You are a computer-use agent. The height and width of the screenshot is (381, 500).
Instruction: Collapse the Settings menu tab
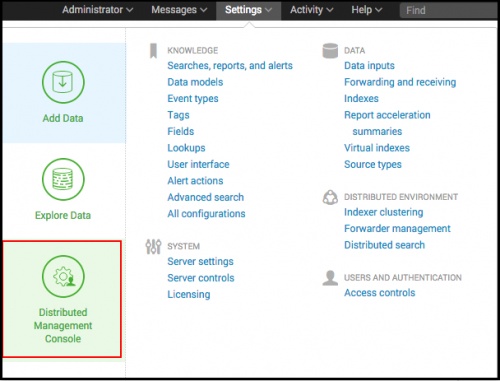point(248,10)
